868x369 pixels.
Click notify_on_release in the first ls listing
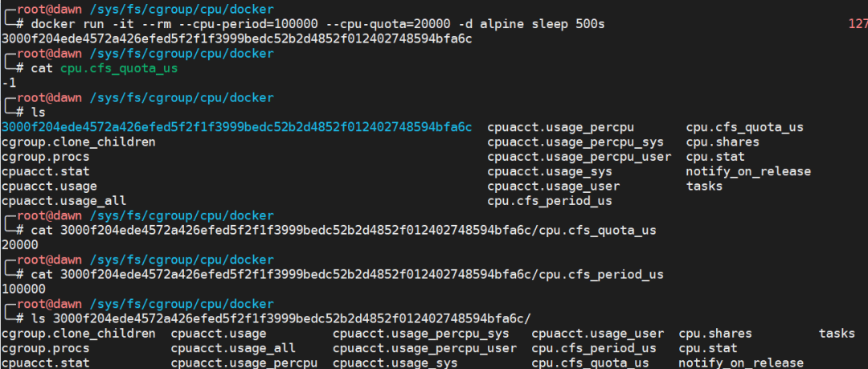[748, 171]
